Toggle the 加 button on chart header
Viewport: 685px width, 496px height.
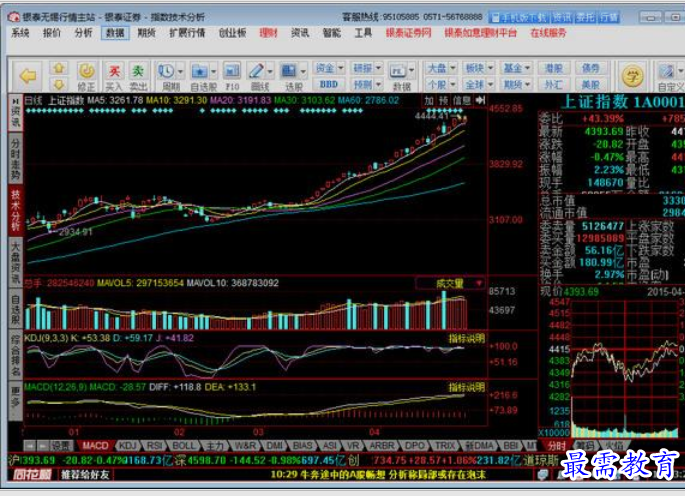(x=429, y=101)
